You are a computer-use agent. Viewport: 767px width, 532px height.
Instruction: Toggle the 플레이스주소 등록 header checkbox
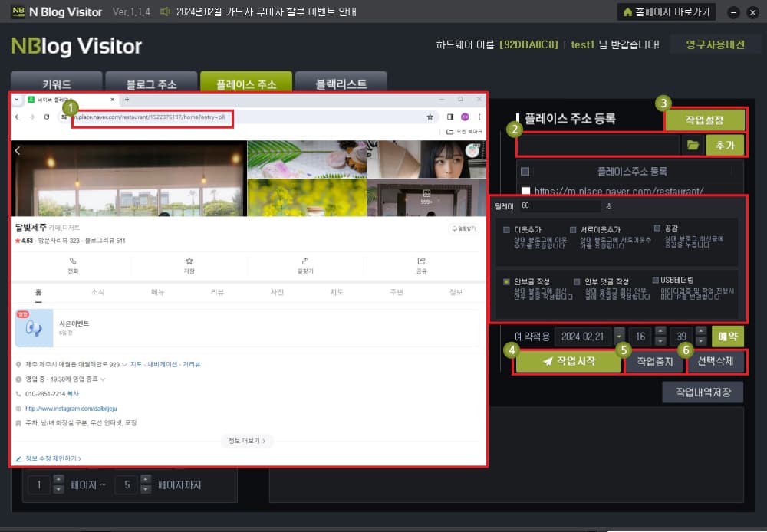pos(525,172)
